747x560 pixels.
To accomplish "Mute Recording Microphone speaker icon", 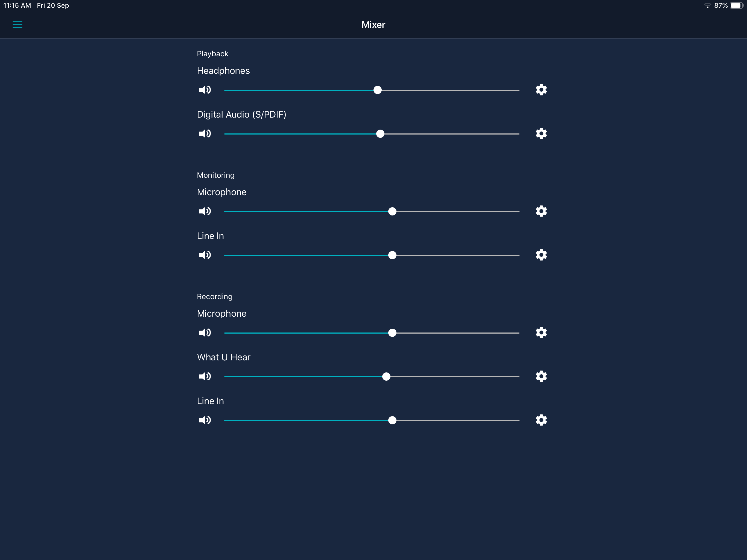I will point(205,333).
